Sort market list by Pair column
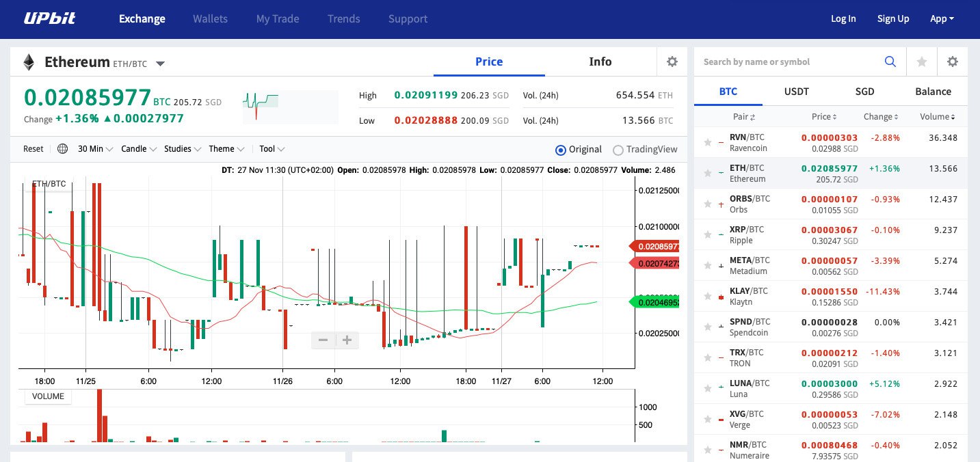This screenshot has width=980, height=462. 744,117
